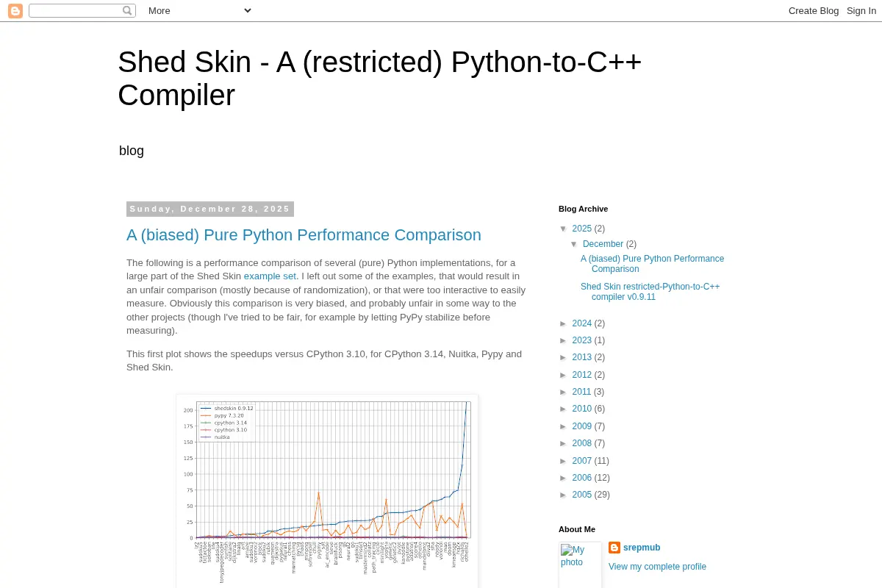Collapse the 2025 archive arrow
The width and height of the screenshot is (882, 588).
[564, 229]
